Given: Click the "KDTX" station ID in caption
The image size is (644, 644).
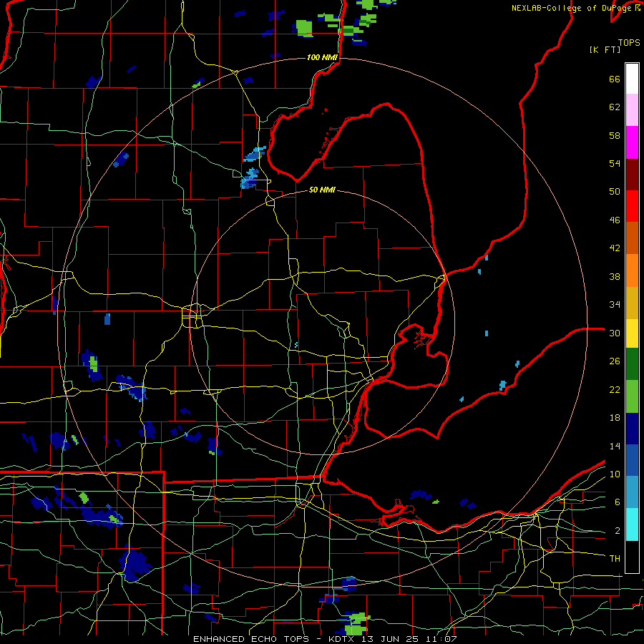Looking at the screenshot, I should (343, 639).
